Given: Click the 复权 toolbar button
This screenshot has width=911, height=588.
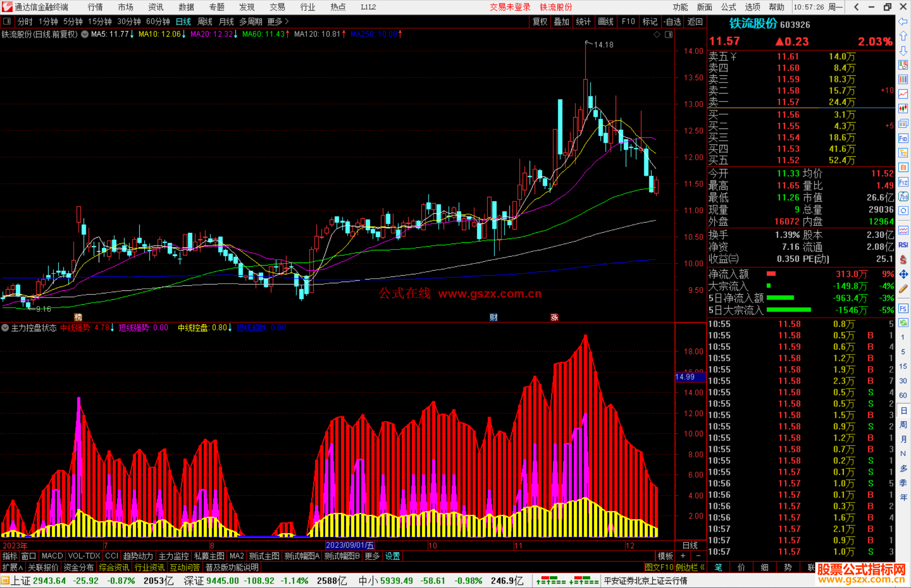Looking at the screenshot, I should (539, 21).
